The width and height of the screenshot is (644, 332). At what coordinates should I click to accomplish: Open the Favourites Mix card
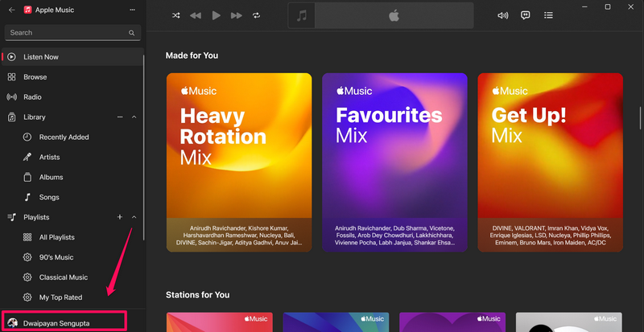point(394,162)
